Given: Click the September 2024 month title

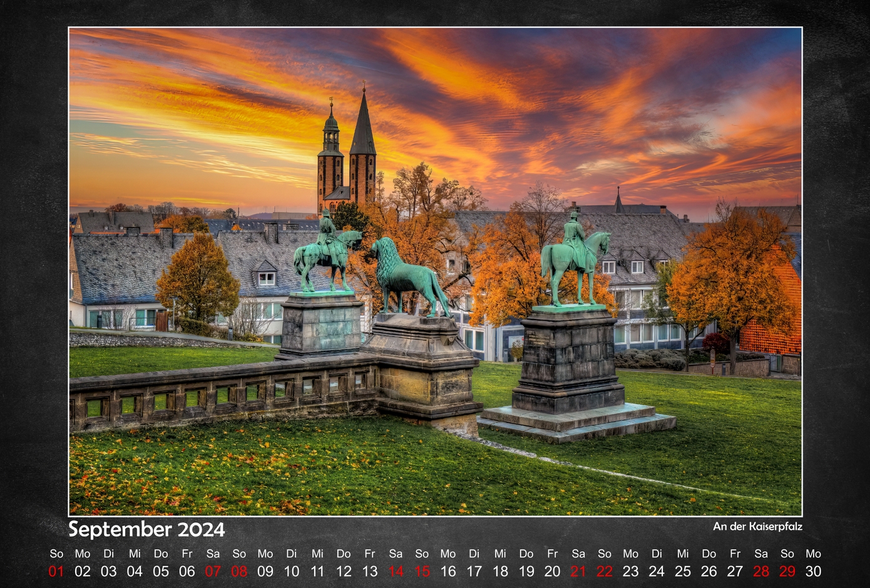Looking at the screenshot, I should [146, 529].
